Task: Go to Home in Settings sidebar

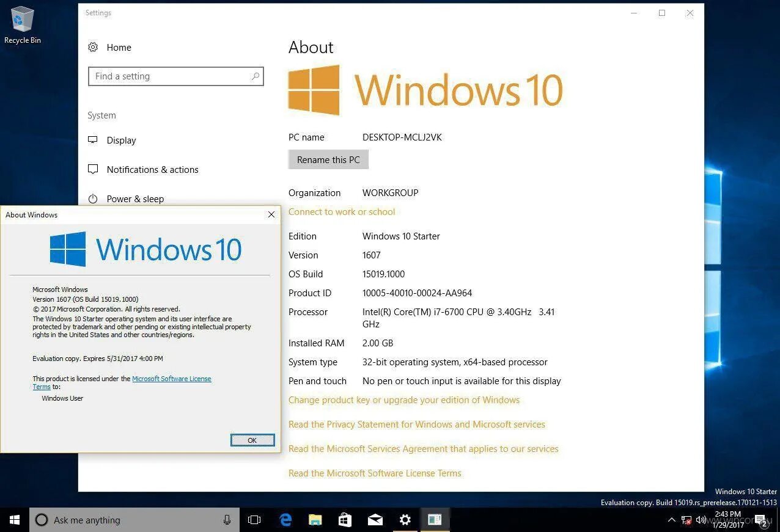Action: point(119,47)
